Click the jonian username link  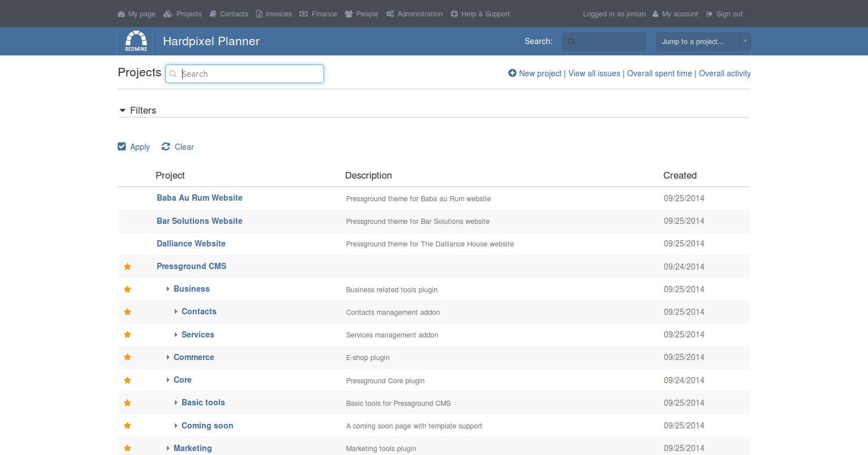636,14
